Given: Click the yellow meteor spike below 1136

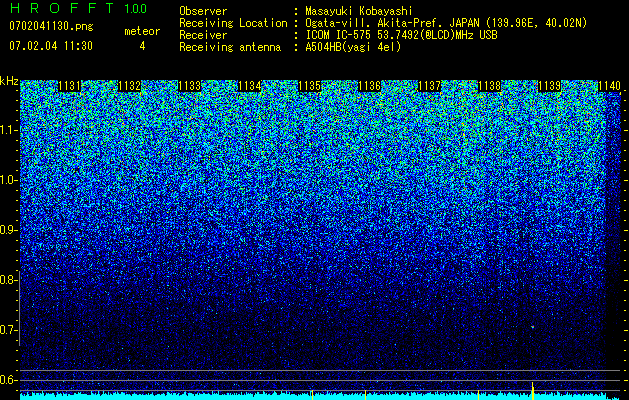Looking at the screenshot, I should coord(365,395).
